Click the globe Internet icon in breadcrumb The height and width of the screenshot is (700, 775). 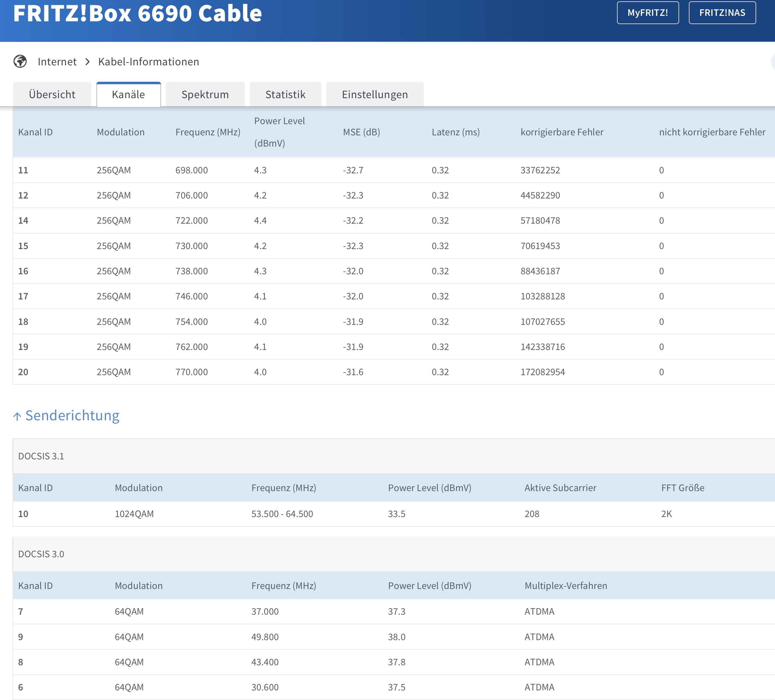20,61
